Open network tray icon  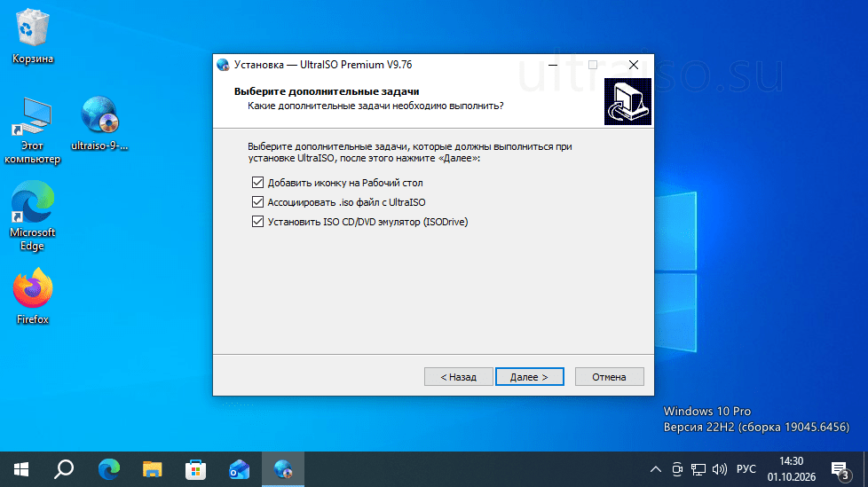pos(698,469)
